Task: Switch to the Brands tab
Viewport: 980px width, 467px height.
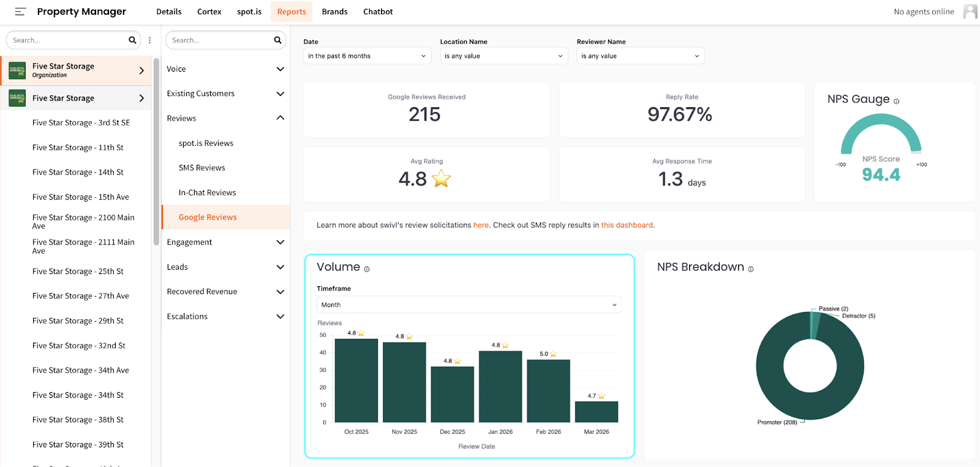Action: (x=335, y=12)
